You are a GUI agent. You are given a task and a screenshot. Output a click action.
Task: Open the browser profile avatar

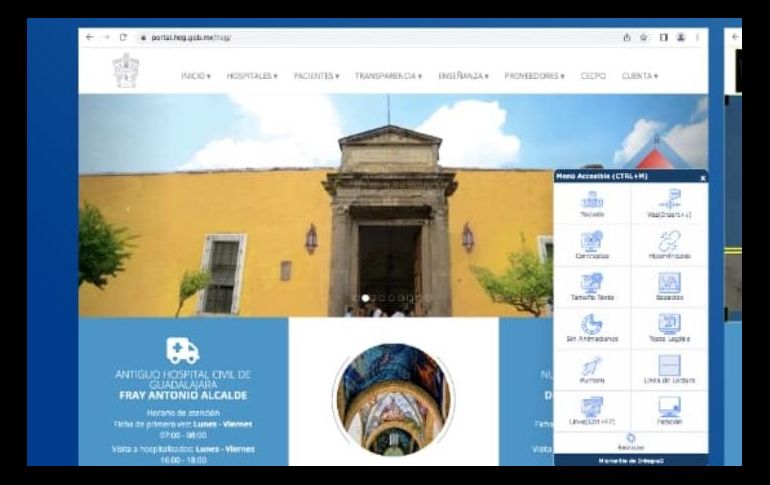click(x=681, y=37)
